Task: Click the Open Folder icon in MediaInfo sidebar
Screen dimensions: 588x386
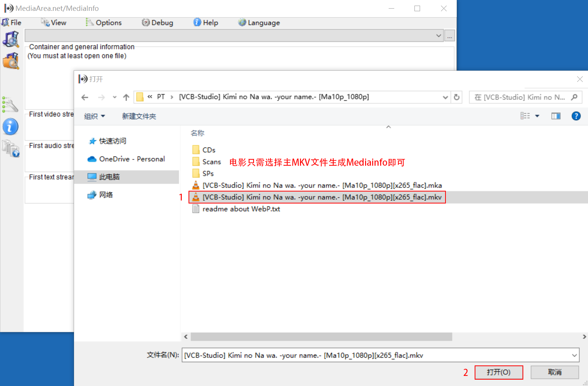Action: click(11, 61)
